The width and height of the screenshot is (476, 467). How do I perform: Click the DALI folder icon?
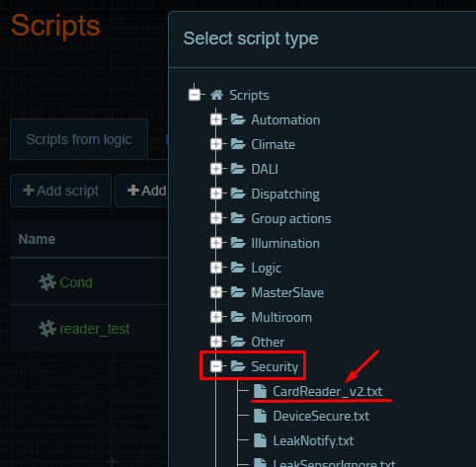[238, 169]
